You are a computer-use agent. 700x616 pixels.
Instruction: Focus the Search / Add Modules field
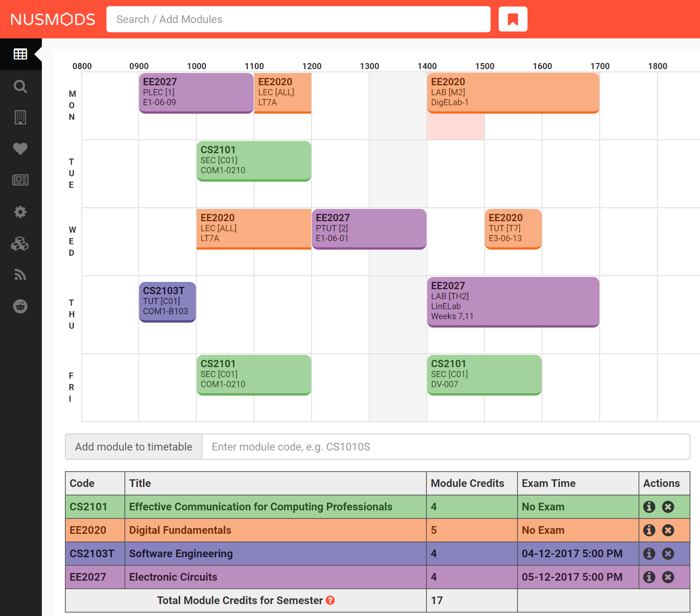299,19
